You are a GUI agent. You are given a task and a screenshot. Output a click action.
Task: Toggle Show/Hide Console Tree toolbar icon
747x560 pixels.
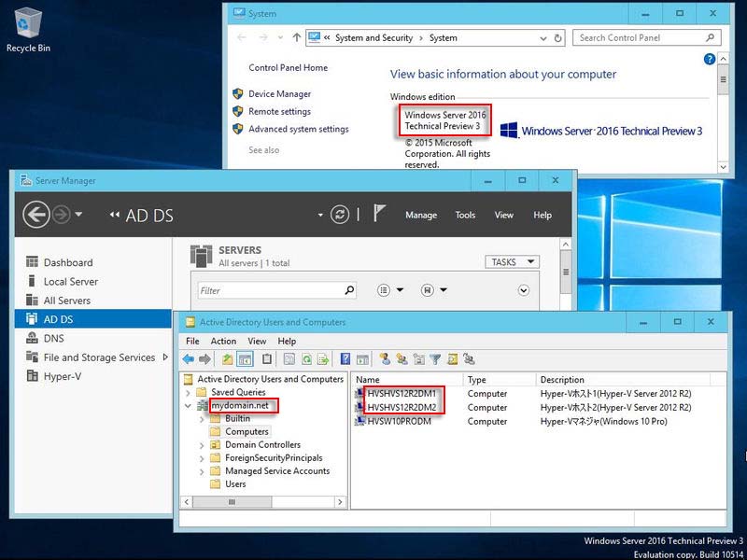245,359
